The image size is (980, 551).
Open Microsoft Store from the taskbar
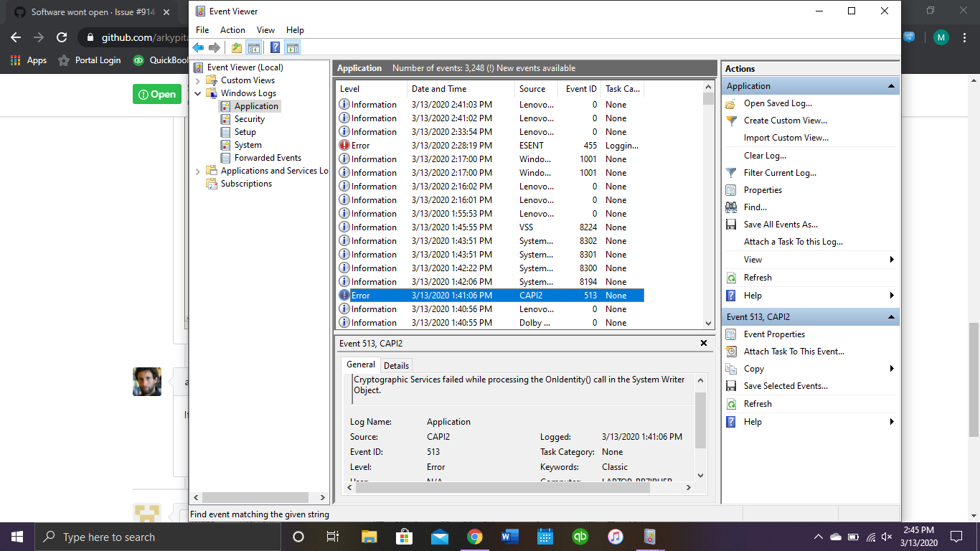tap(405, 537)
